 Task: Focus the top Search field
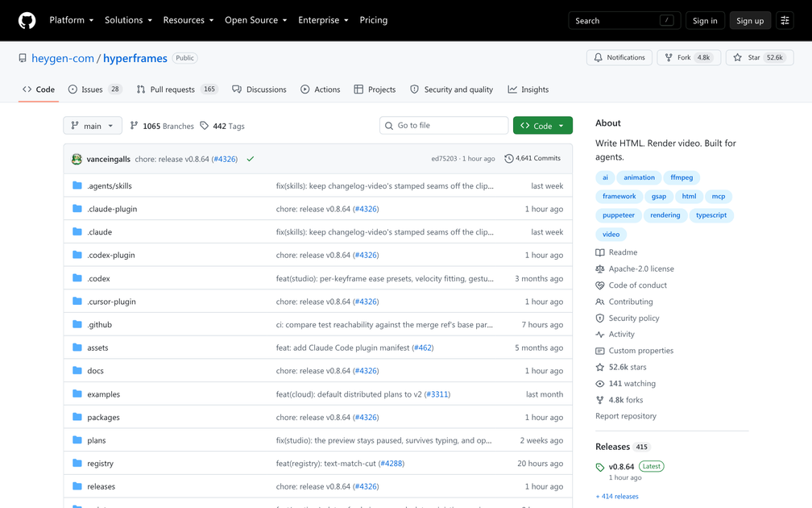(x=624, y=20)
